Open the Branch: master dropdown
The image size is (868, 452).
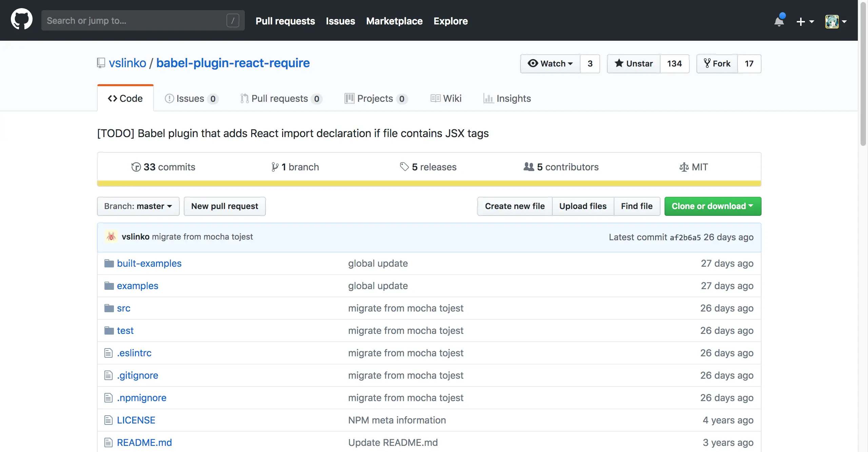(138, 206)
